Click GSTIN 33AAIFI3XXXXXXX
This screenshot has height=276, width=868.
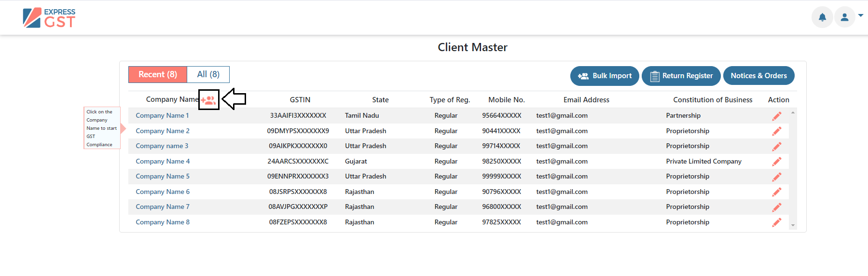click(x=298, y=115)
